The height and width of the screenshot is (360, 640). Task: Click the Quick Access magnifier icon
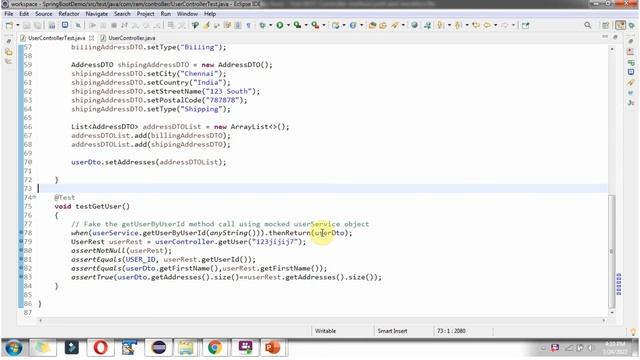[x=588, y=25]
